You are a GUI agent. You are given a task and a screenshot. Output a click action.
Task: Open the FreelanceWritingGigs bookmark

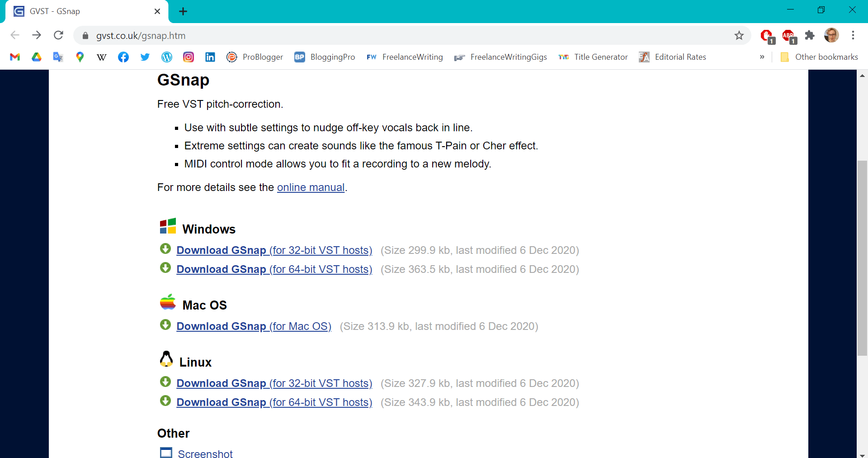point(501,57)
